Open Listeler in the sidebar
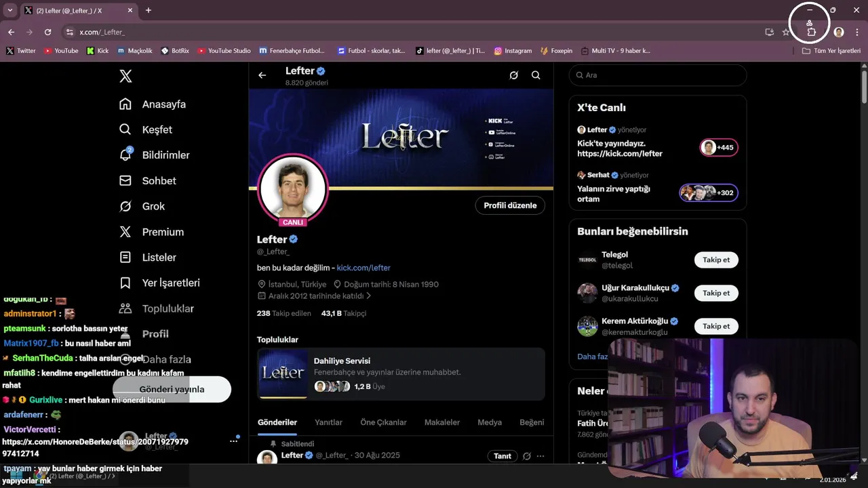 (147, 257)
